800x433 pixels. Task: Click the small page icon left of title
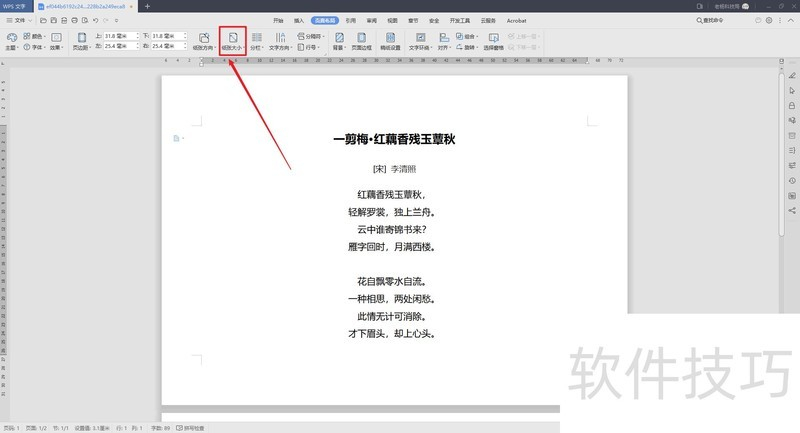(177, 138)
